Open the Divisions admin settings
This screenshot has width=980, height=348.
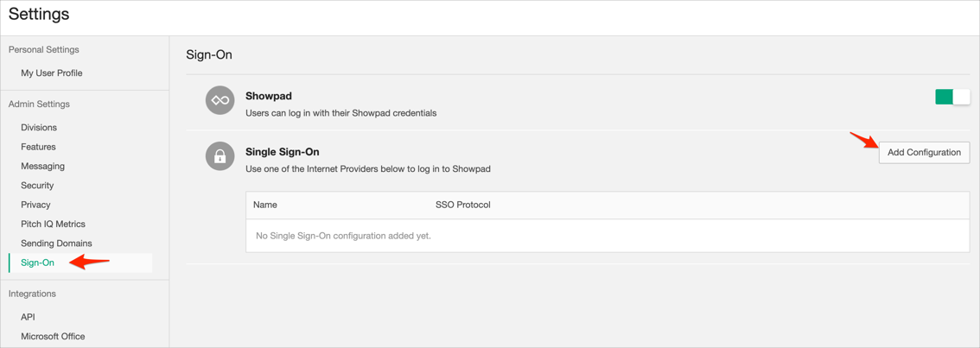click(39, 128)
